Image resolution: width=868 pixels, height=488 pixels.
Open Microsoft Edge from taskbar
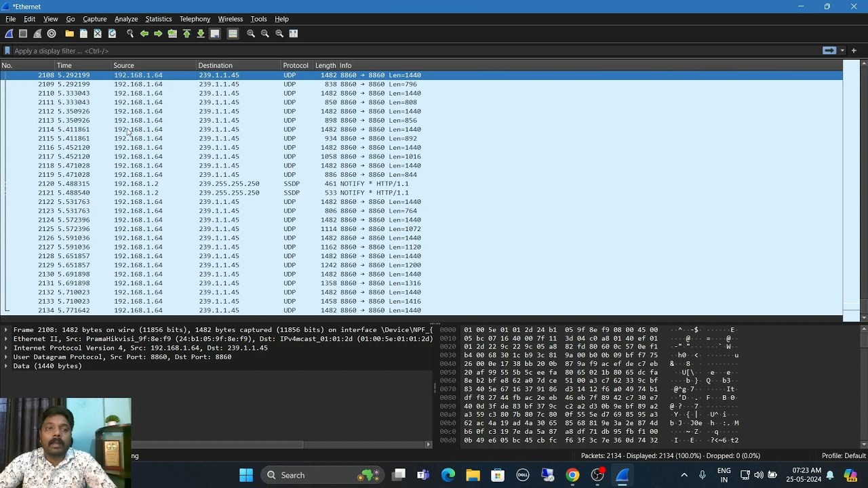click(x=448, y=475)
